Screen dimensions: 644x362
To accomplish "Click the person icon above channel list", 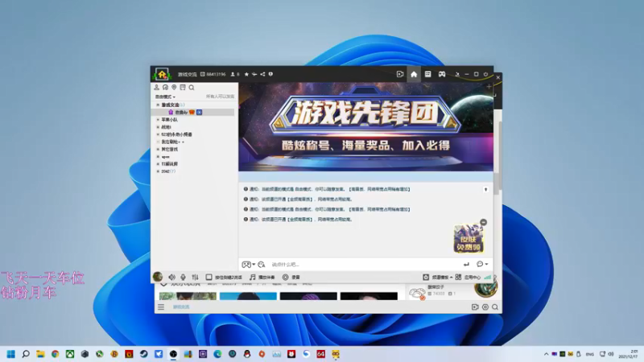I will click(156, 88).
